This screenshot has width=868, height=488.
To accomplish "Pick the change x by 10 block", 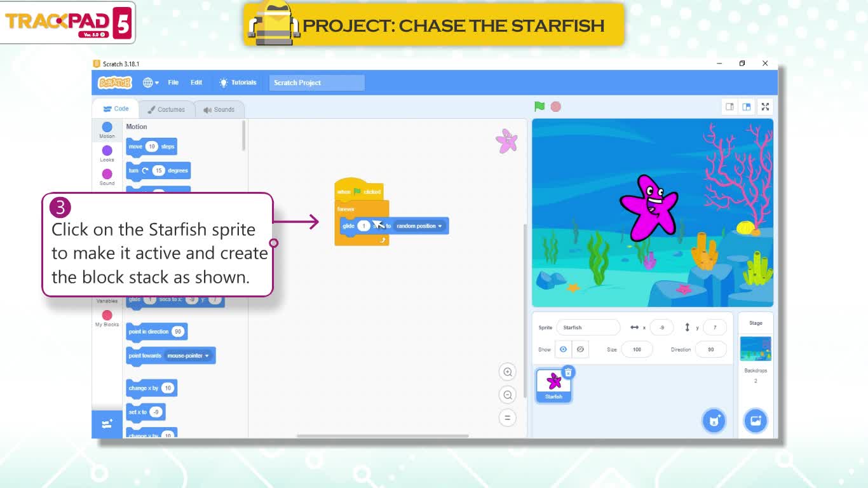I will coord(151,388).
